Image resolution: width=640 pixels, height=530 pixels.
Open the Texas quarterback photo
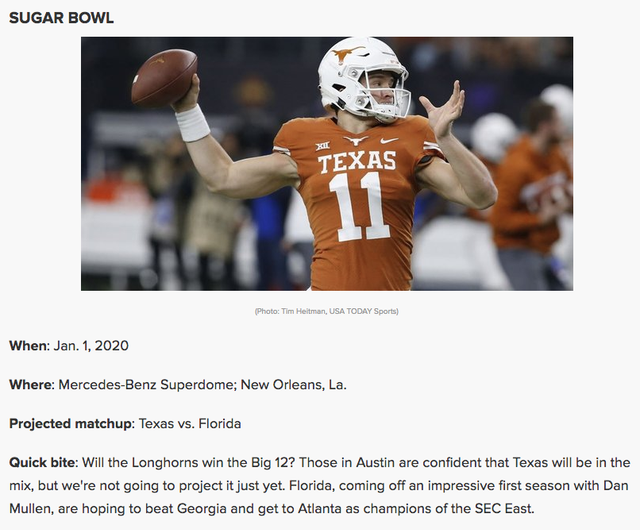(326, 164)
